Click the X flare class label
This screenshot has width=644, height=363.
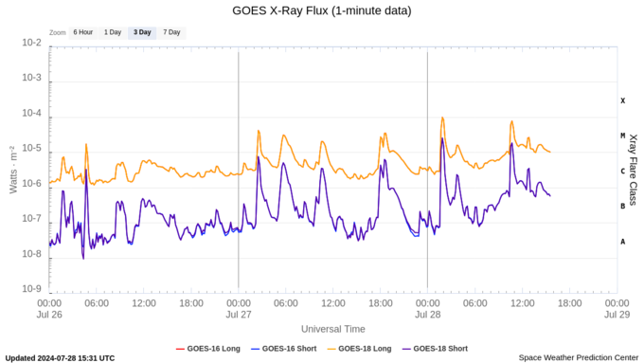(x=622, y=100)
